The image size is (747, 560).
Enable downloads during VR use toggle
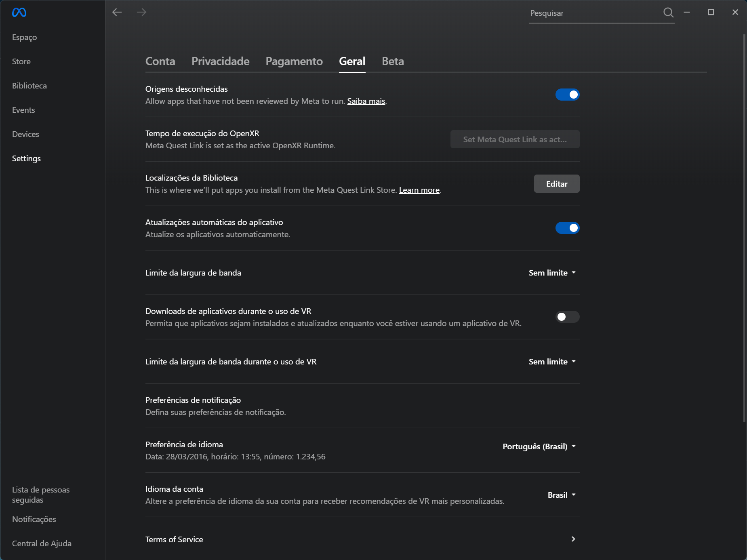point(567,317)
